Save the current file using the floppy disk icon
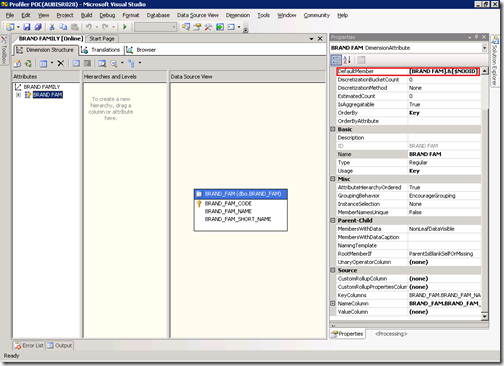 click(x=27, y=27)
